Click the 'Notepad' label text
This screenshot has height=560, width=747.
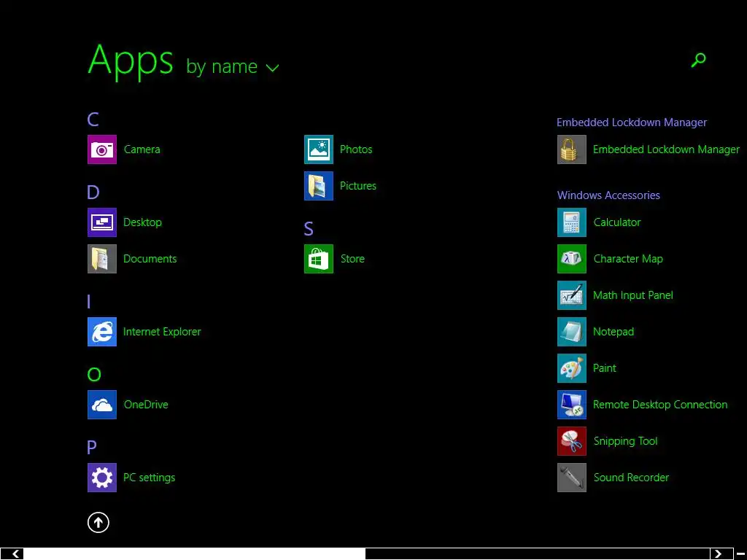613,332
